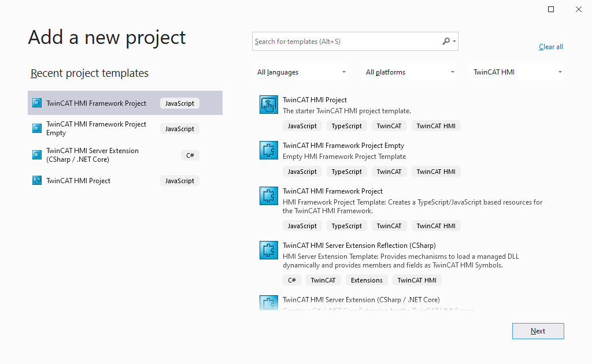Click the Next button

click(x=538, y=331)
